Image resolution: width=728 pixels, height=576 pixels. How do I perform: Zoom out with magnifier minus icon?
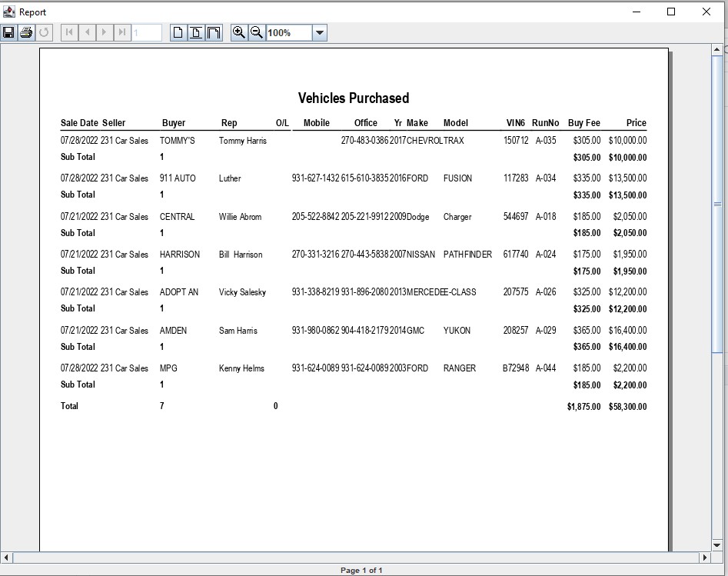(x=257, y=32)
